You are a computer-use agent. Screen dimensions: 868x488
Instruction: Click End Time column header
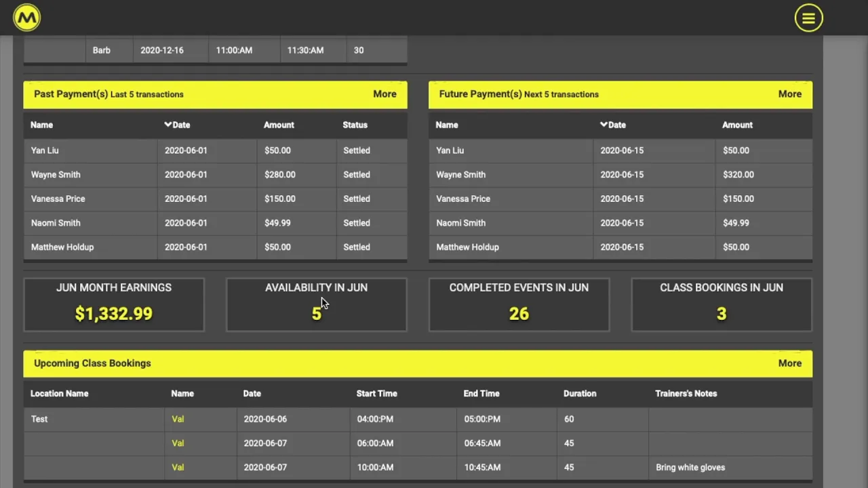tap(481, 394)
